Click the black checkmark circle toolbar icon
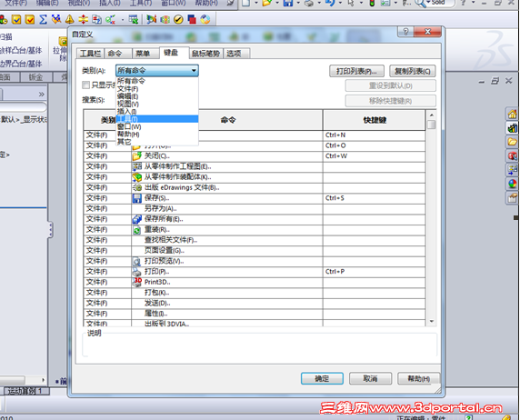This screenshot has height=420, width=520. [178, 20]
